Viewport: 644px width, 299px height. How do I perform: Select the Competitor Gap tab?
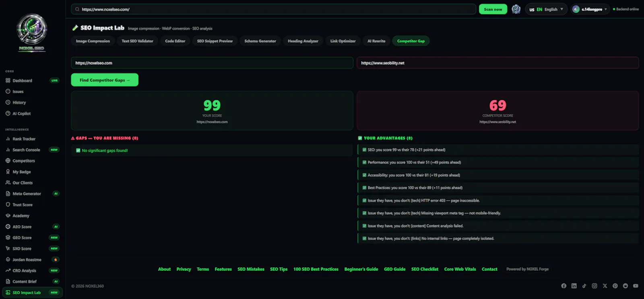[411, 41]
